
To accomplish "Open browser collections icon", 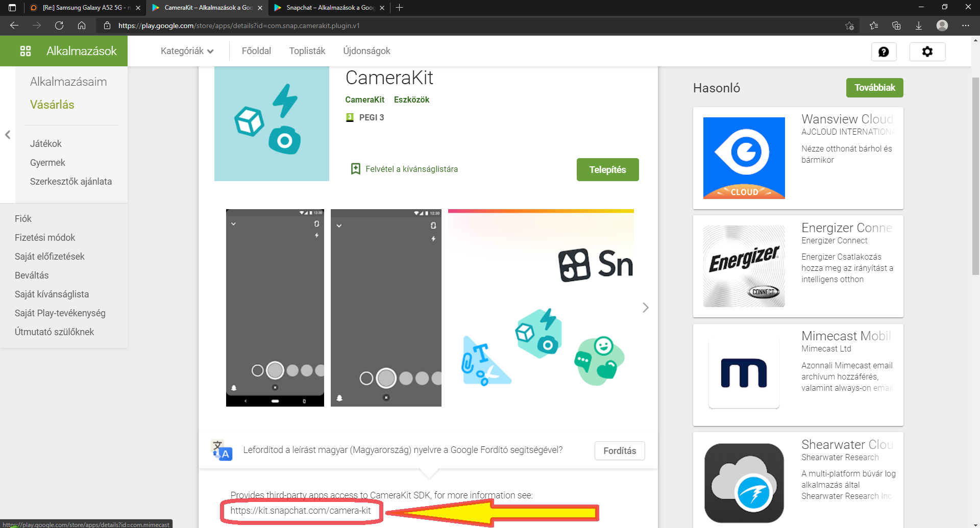I will point(896,26).
